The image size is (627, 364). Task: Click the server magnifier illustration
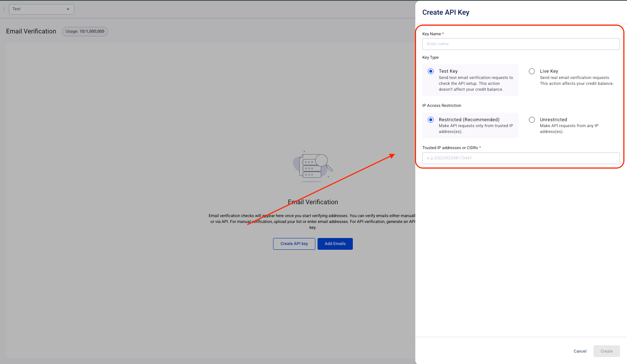point(313,166)
